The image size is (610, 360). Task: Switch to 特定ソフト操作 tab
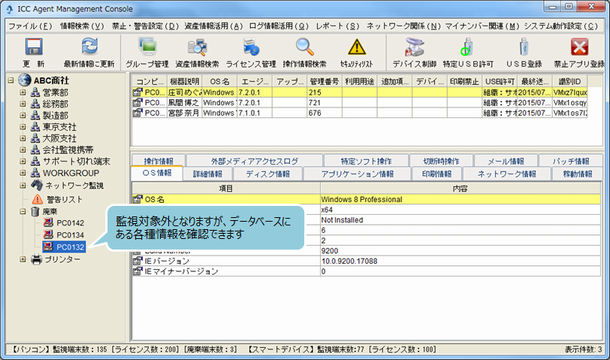click(366, 161)
